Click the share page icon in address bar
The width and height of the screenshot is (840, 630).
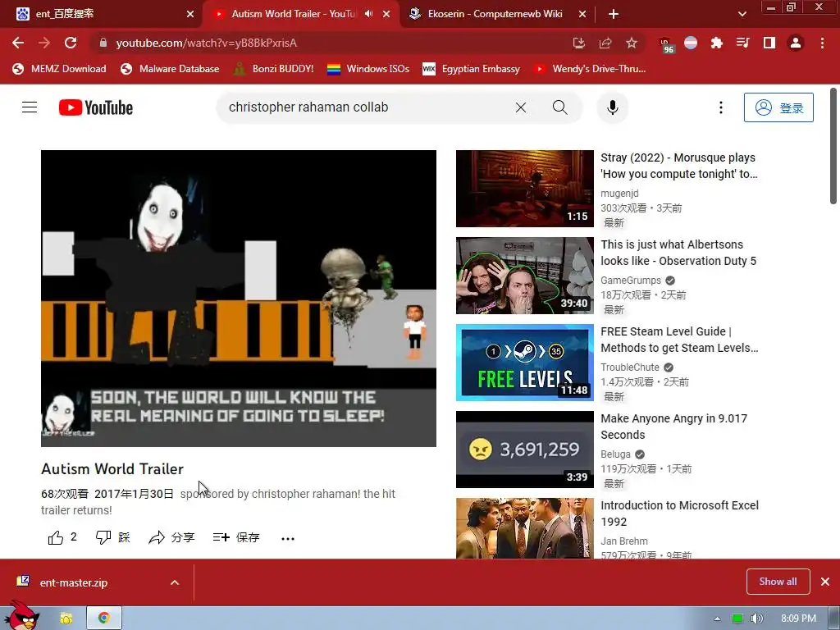pos(605,43)
